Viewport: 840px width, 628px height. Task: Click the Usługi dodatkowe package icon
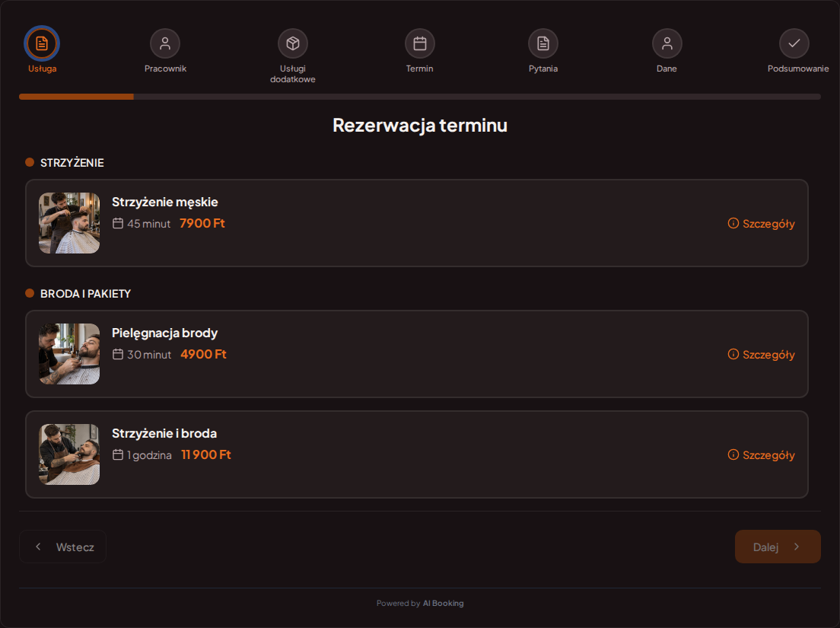point(292,43)
